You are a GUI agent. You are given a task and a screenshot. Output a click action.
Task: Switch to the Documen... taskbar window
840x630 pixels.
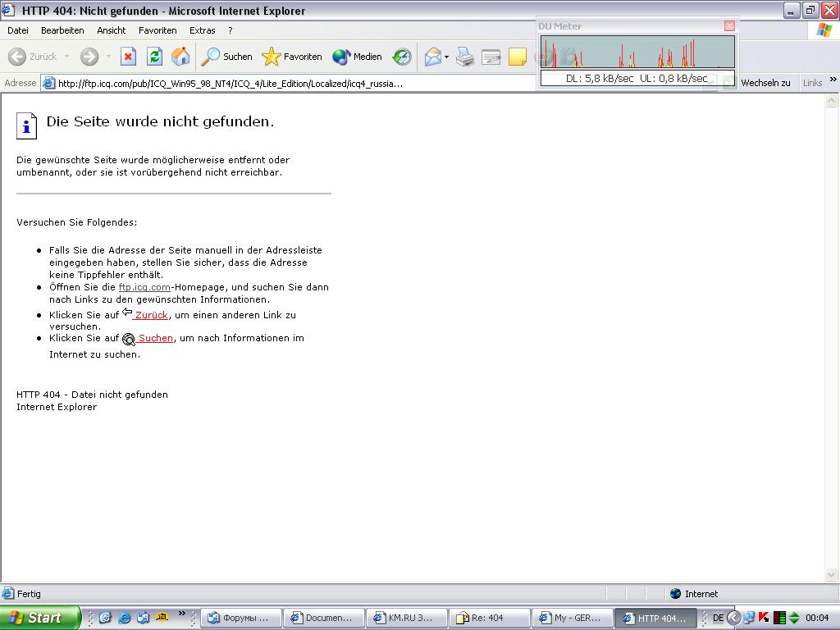pyautogui.click(x=324, y=618)
